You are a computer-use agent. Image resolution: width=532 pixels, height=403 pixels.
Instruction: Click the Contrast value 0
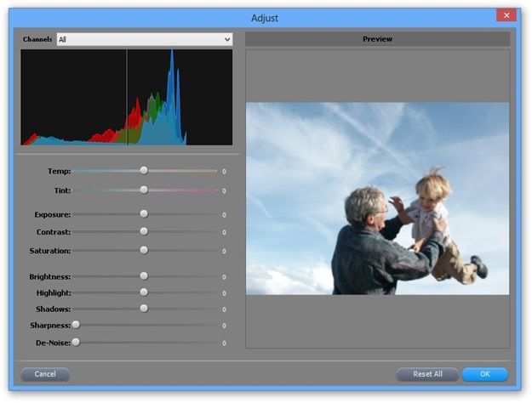click(224, 232)
